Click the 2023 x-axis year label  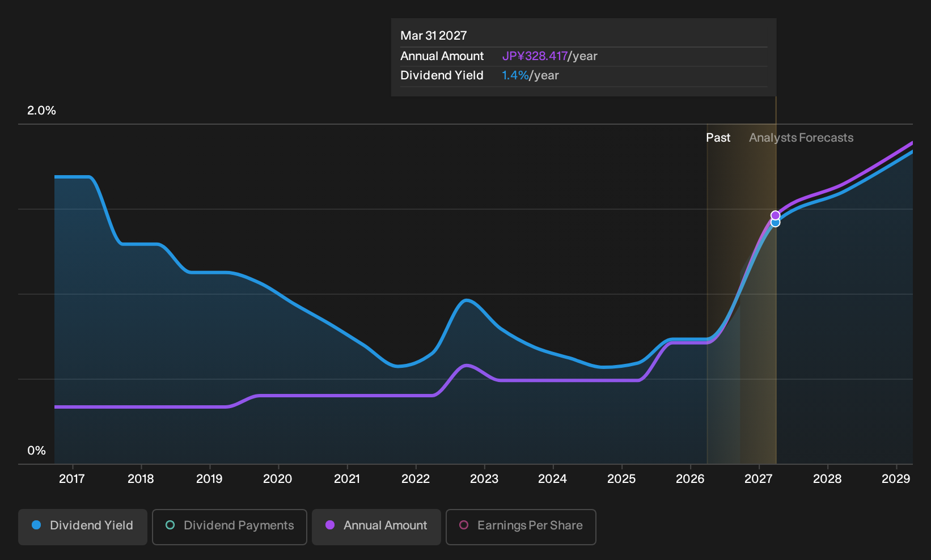coord(484,479)
